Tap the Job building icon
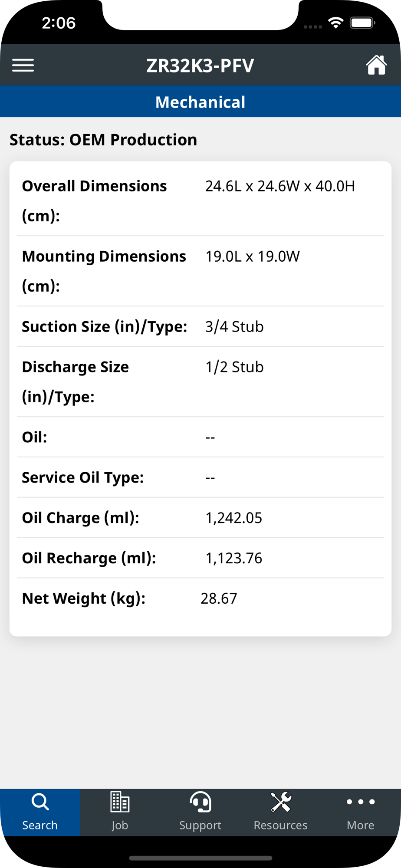The width and height of the screenshot is (401, 868). click(x=120, y=802)
